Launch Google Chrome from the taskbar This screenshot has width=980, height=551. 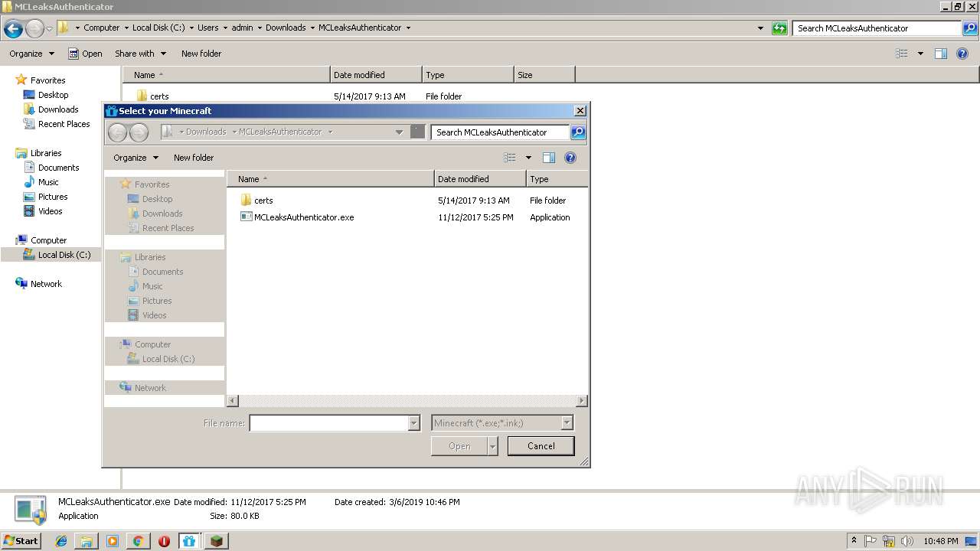tap(138, 541)
